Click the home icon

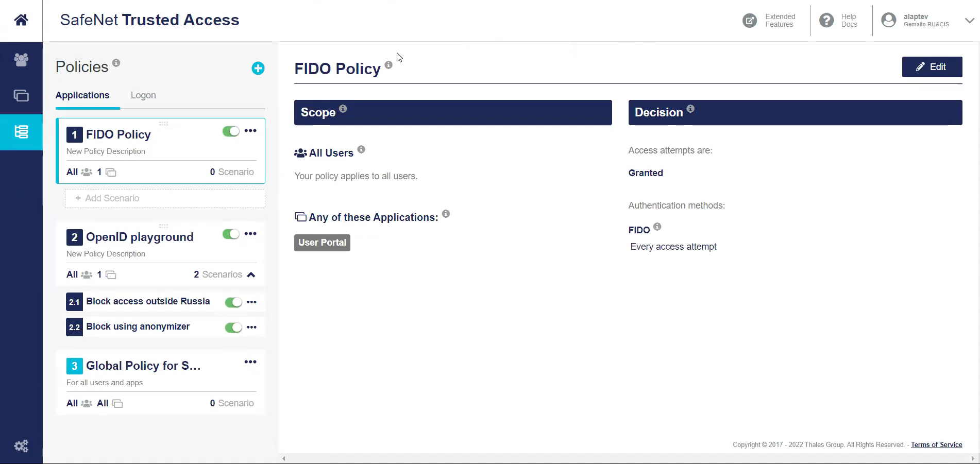pyautogui.click(x=21, y=20)
